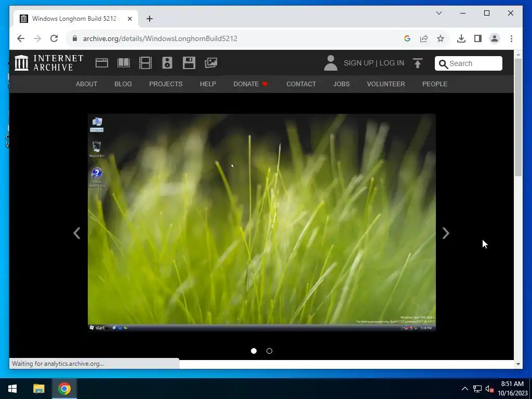
Task: Click SIGN UP link
Action: (x=358, y=63)
